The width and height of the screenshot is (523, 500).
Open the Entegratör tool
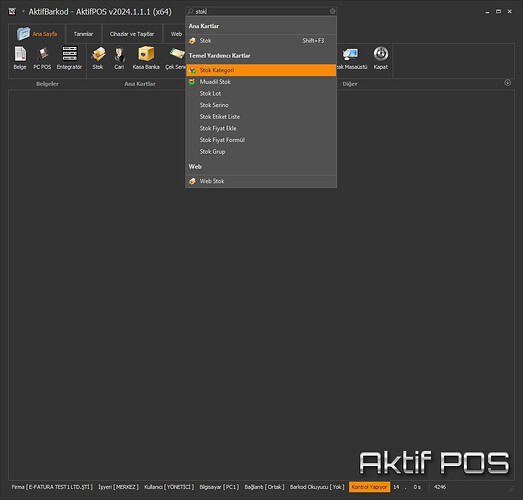(x=69, y=58)
